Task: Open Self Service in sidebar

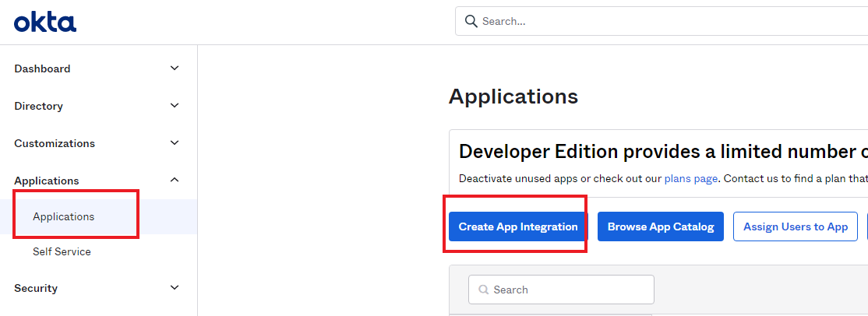Action: click(x=62, y=252)
